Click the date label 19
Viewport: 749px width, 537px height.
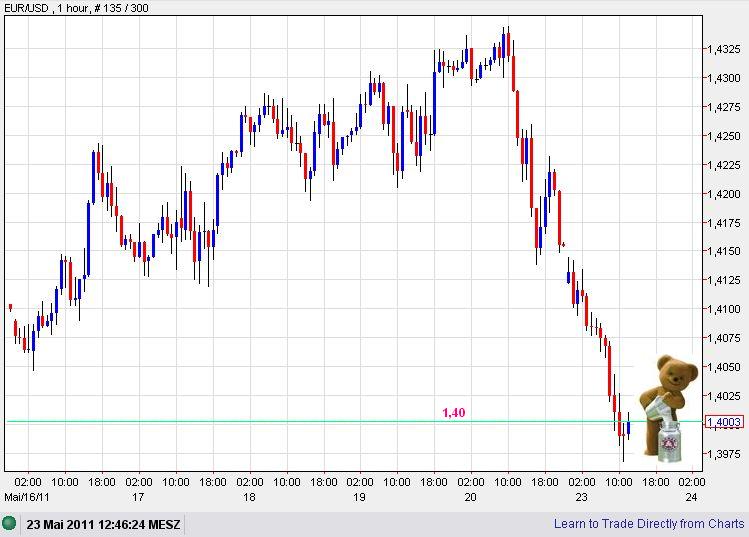click(x=359, y=497)
